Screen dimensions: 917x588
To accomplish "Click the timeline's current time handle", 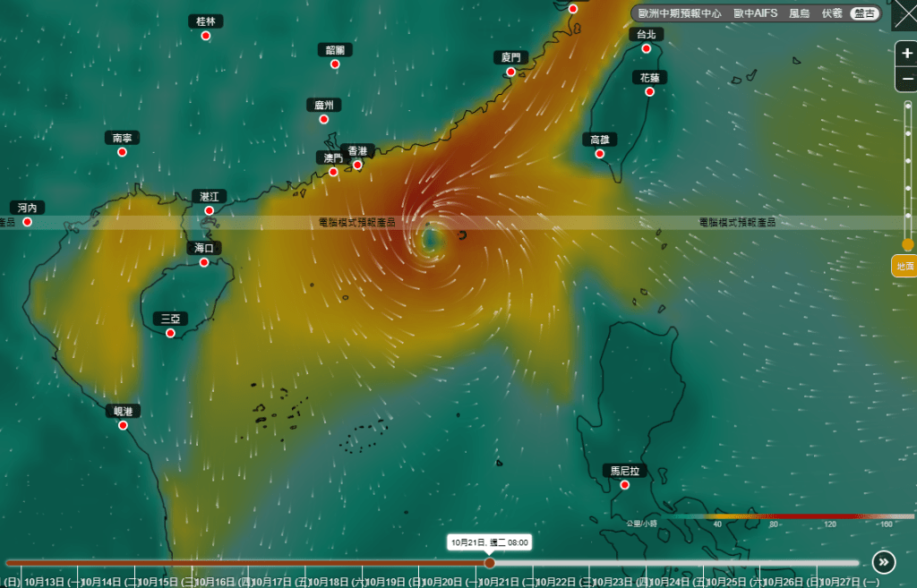I will tap(490, 563).
